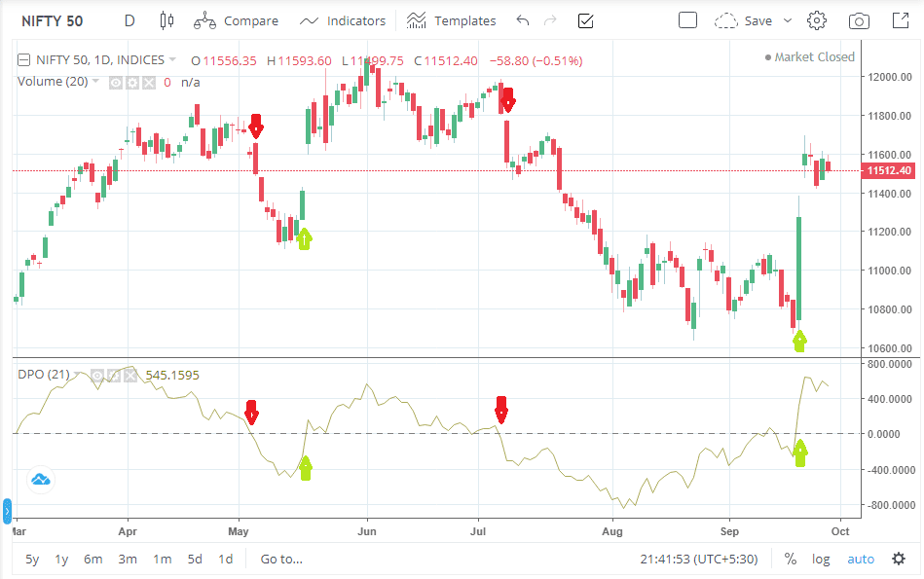Click the Aug label on time axis
The image size is (924, 579).
click(612, 531)
